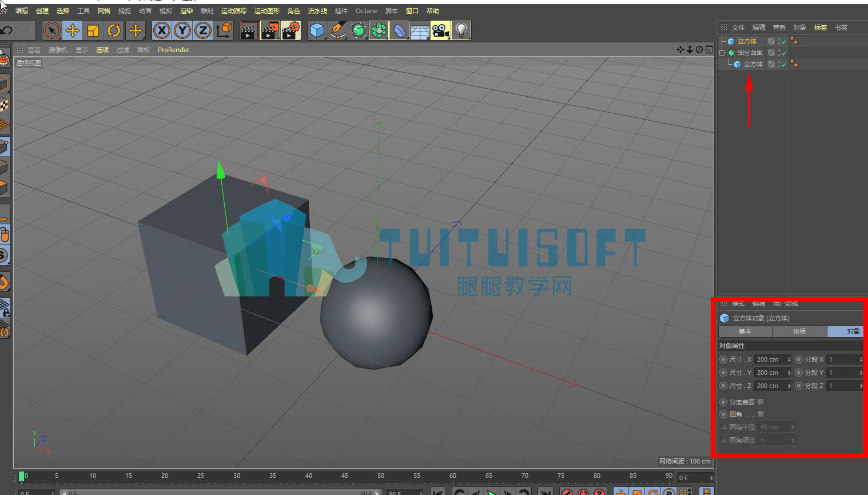
Task: Click the 尺寸 . X animation radio dot
Action: (723, 359)
